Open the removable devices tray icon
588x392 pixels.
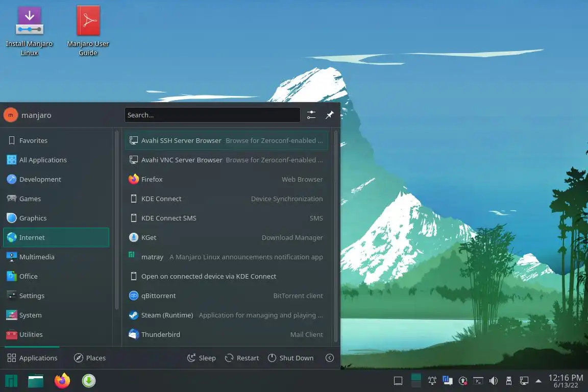[x=509, y=381]
